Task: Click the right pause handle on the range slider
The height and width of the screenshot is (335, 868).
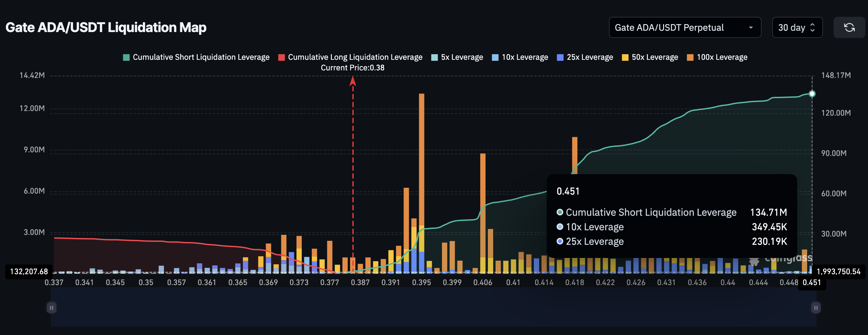Action: coord(815,307)
